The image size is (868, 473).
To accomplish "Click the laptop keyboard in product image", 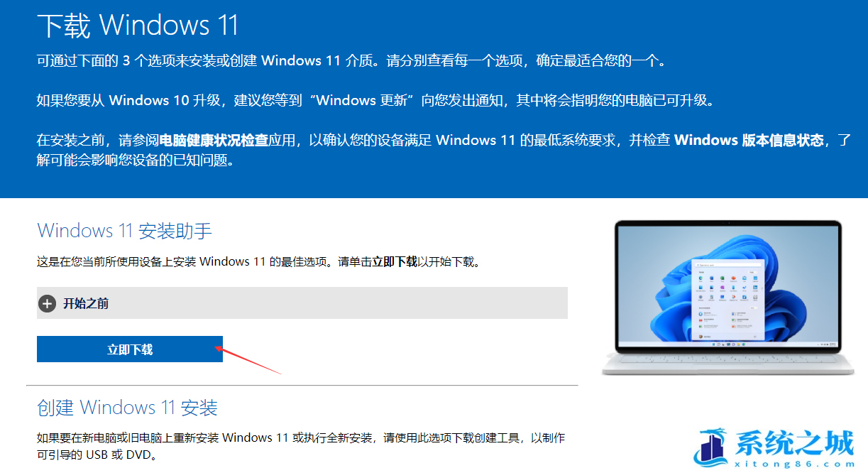I will (x=728, y=359).
